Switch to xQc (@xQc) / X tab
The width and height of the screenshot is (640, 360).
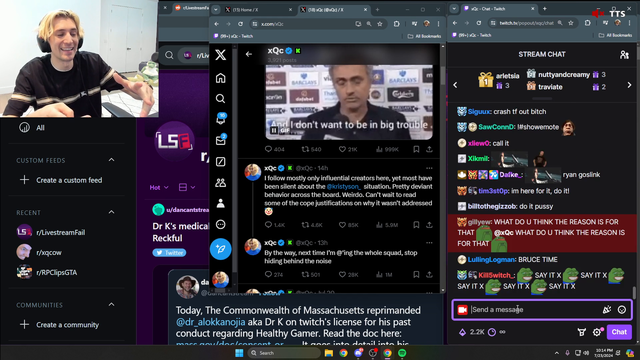333,10
